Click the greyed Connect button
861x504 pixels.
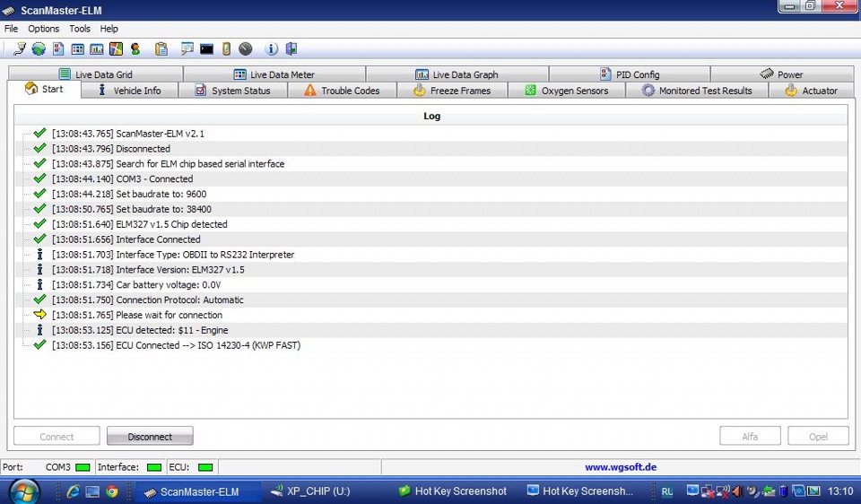[57, 437]
